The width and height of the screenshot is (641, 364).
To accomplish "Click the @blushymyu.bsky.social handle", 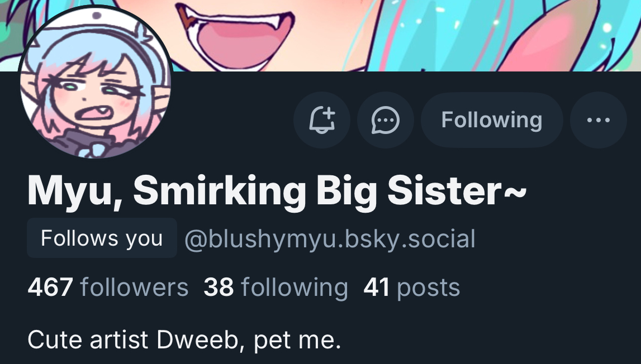I will pos(330,238).
